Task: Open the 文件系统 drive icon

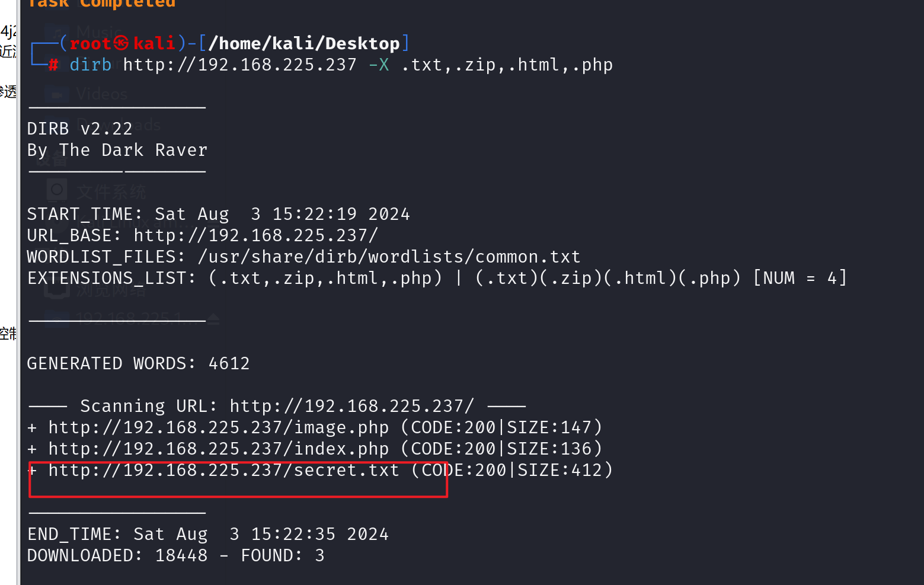Action: click(x=57, y=190)
